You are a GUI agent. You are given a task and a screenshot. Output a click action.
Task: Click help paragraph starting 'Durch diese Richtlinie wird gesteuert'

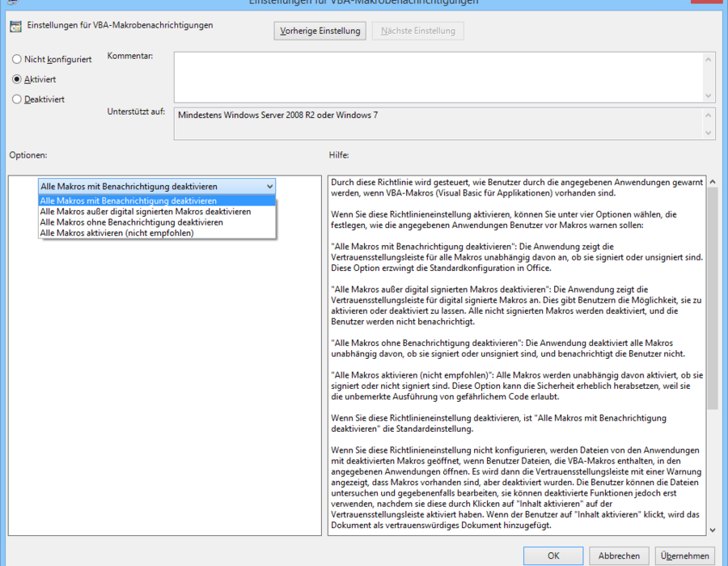tap(517, 188)
